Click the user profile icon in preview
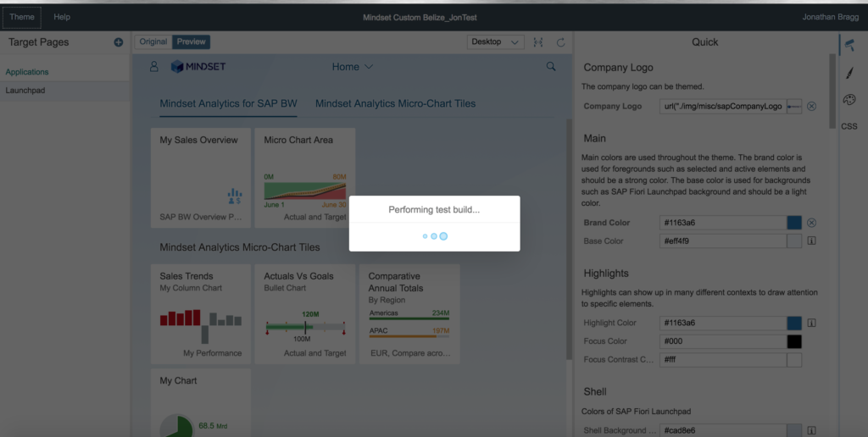 [154, 66]
